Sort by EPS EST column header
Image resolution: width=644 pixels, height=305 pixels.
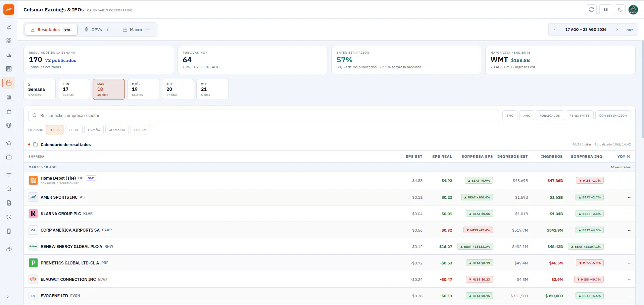click(414, 157)
